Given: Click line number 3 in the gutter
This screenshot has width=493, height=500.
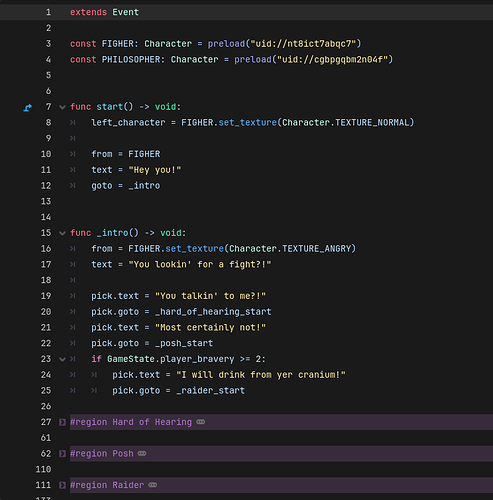Looking at the screenshot, I should 48,44.
